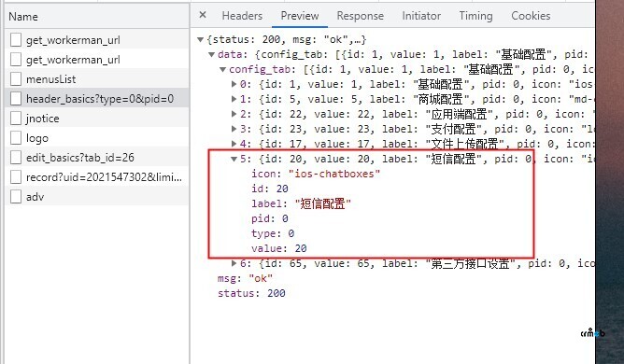Open the Timing tab
The width and height of the screenshot is (624, 364).
475,16
